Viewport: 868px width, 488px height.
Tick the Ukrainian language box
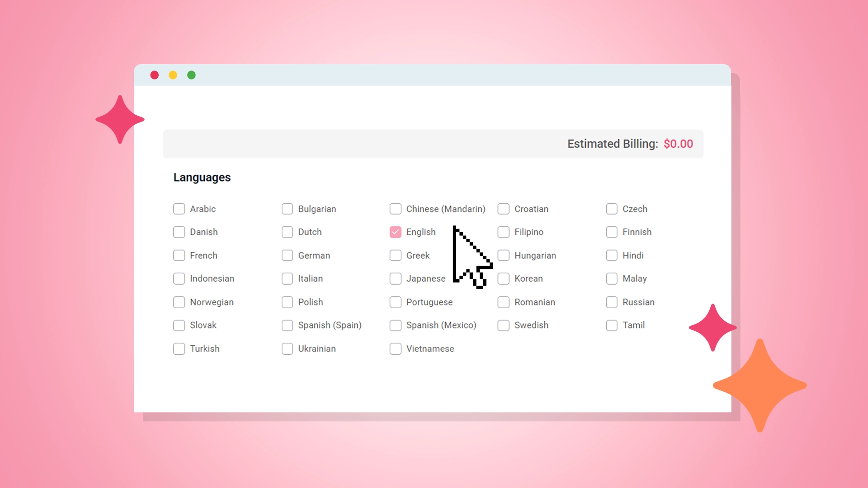coord(287,349)
